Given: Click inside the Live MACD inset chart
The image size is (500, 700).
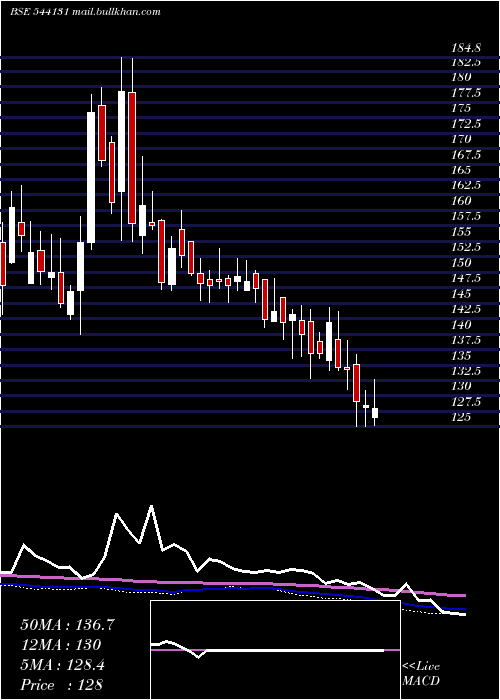Looking at the screenshot, I should coord(275,650).
